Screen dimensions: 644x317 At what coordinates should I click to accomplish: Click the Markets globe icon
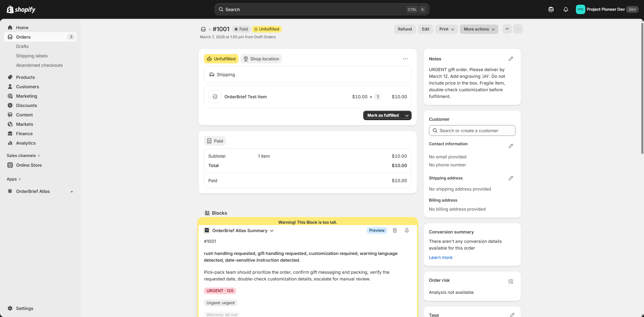point(10,124)
